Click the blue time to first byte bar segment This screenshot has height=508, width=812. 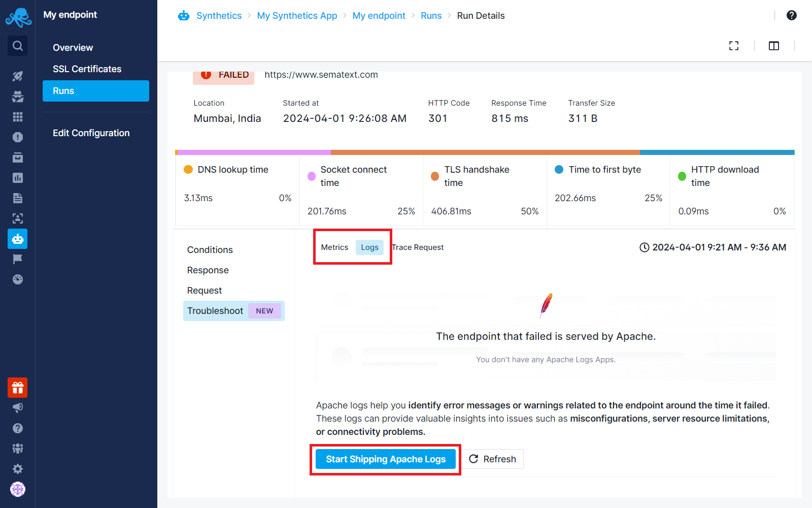click(717, 152)
